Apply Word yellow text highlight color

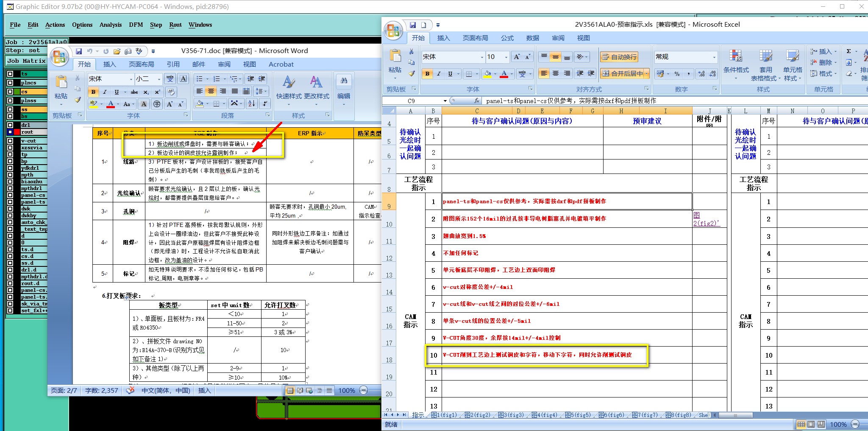93,104
